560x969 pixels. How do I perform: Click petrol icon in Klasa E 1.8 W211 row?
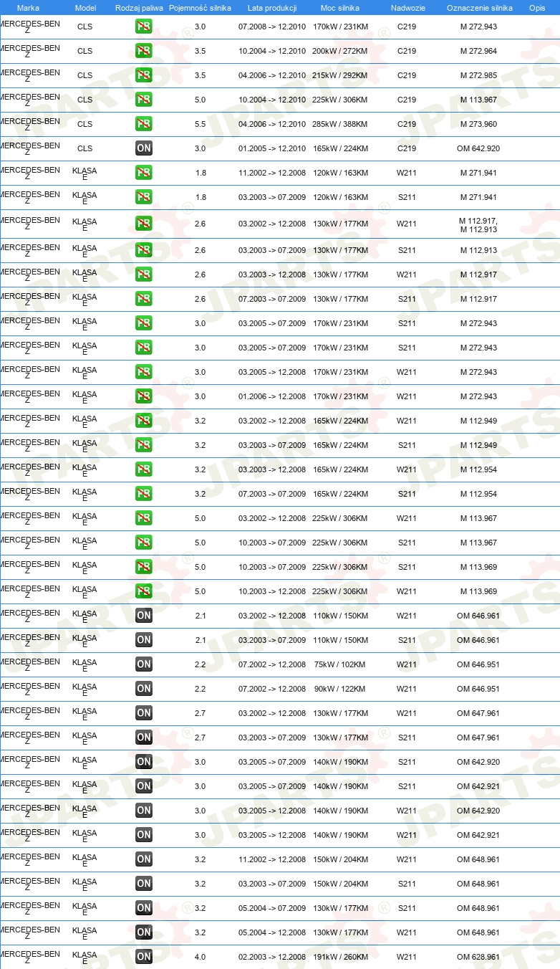click(x=144, y=173)
